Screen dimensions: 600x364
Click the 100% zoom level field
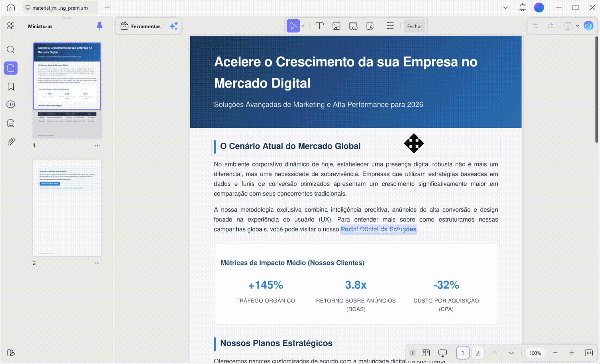tap(535, 353)
